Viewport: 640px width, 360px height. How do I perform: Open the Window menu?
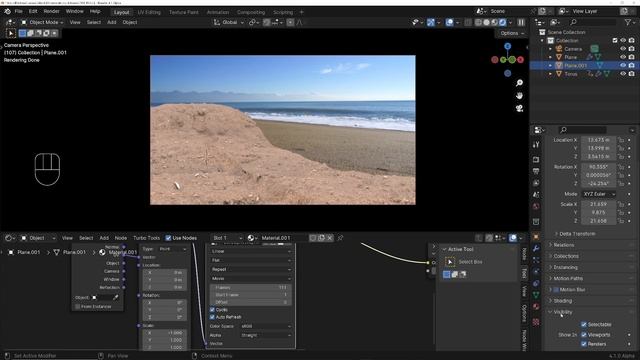tap(74, 11)
